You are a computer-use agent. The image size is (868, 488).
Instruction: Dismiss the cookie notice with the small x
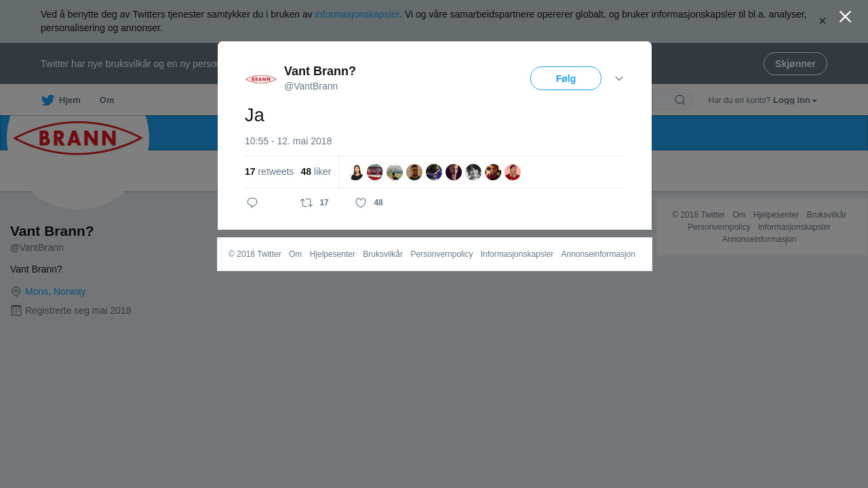click(823, 21)
